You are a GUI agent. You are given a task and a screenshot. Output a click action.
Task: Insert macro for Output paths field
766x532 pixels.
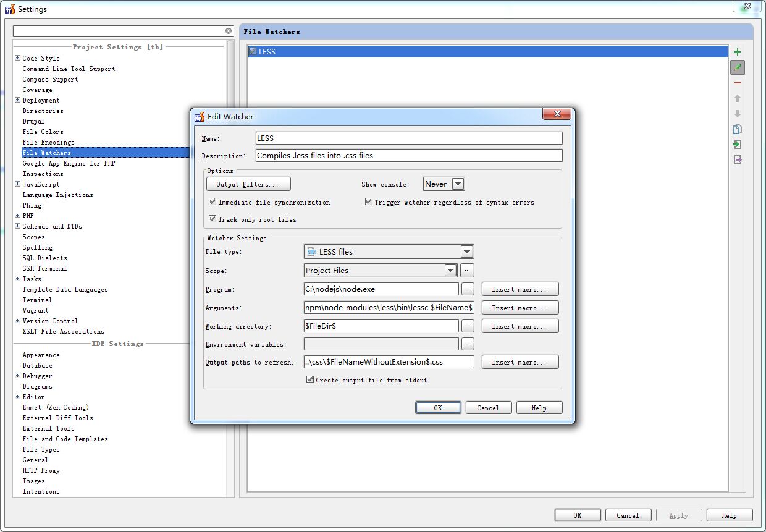[520, 362]
